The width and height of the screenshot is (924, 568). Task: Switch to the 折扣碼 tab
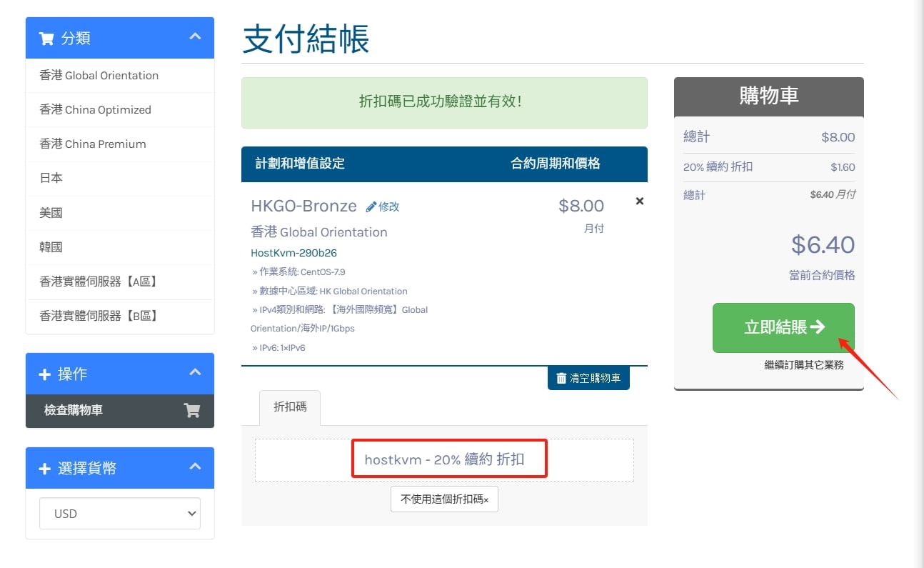(290, 407)
